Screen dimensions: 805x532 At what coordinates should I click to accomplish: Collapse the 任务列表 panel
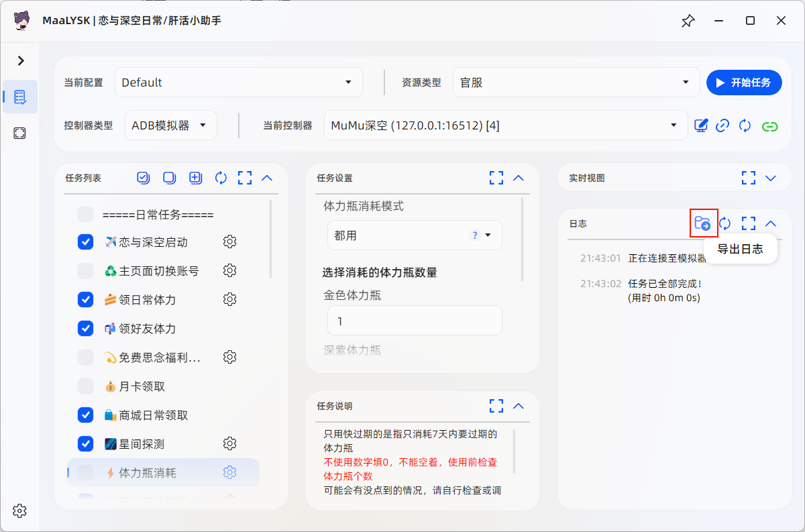coord(267,178)
